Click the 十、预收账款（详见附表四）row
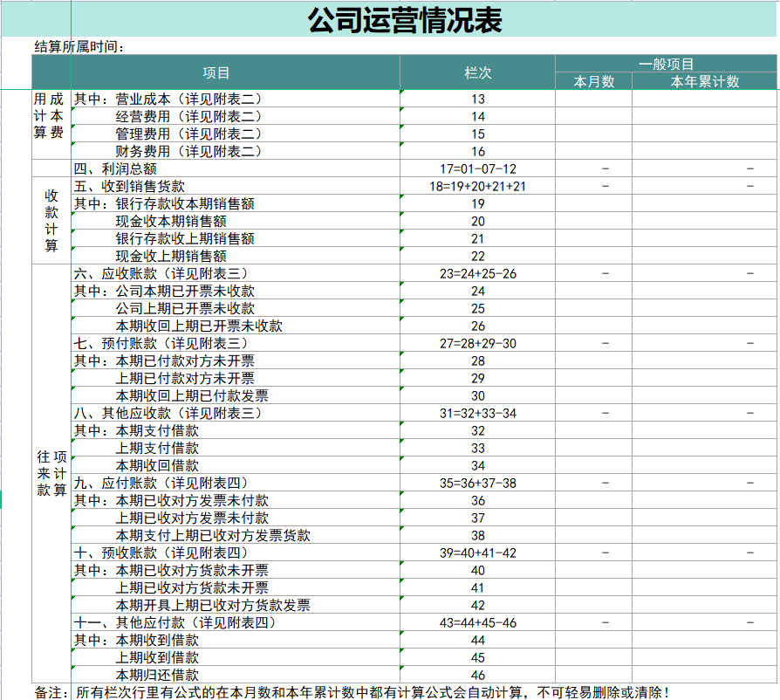The image size is (780, 700). coord(161,552)
